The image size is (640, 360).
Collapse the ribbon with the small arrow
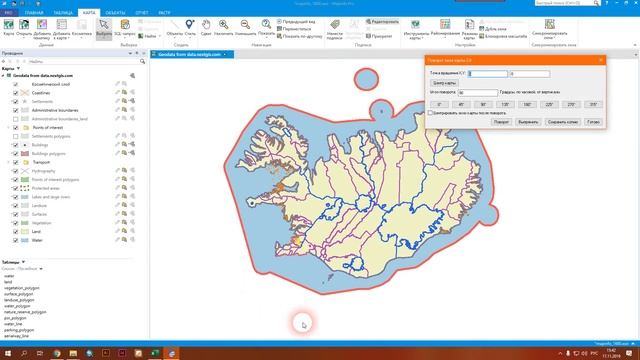point(635,45)
